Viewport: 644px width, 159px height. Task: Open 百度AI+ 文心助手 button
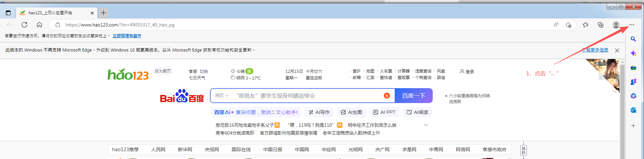tap(256, 112)
